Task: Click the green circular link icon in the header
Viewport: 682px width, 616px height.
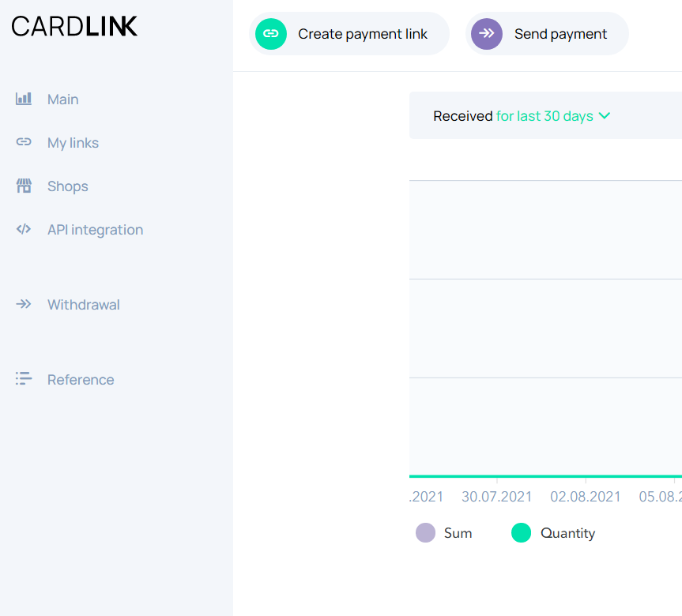Action: [x=271, y=34]
